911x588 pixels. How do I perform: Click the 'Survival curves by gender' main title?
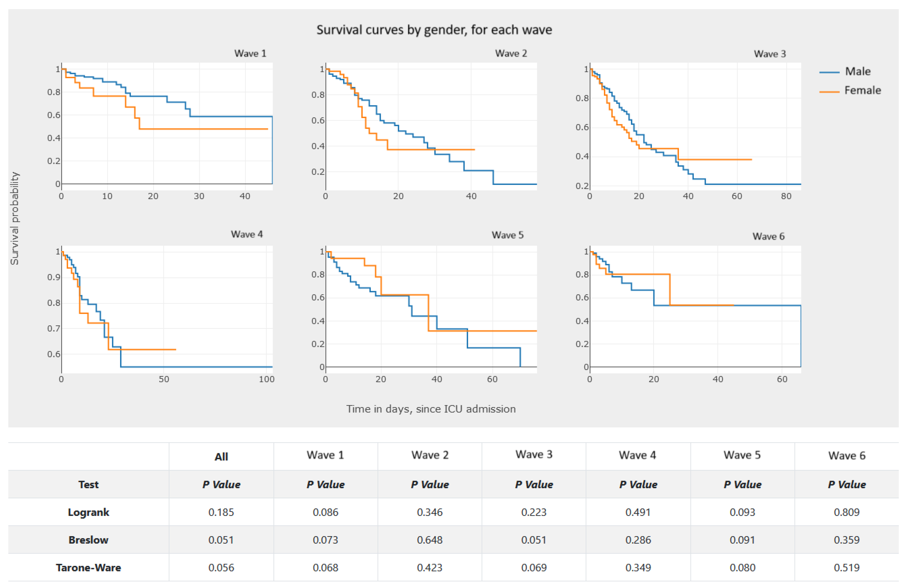pos(434,30)
